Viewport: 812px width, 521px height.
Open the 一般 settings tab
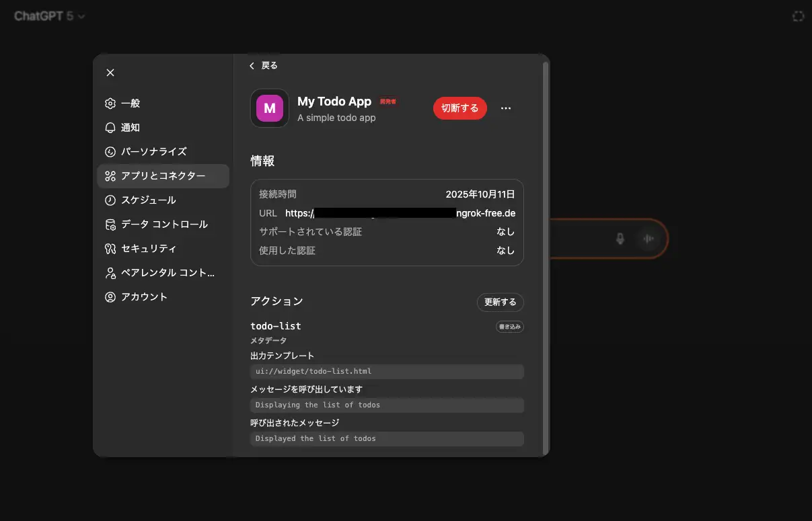(163, 104)
